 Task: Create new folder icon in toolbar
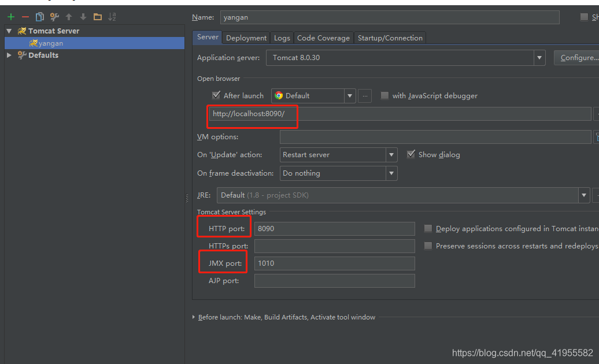[98, 17]
